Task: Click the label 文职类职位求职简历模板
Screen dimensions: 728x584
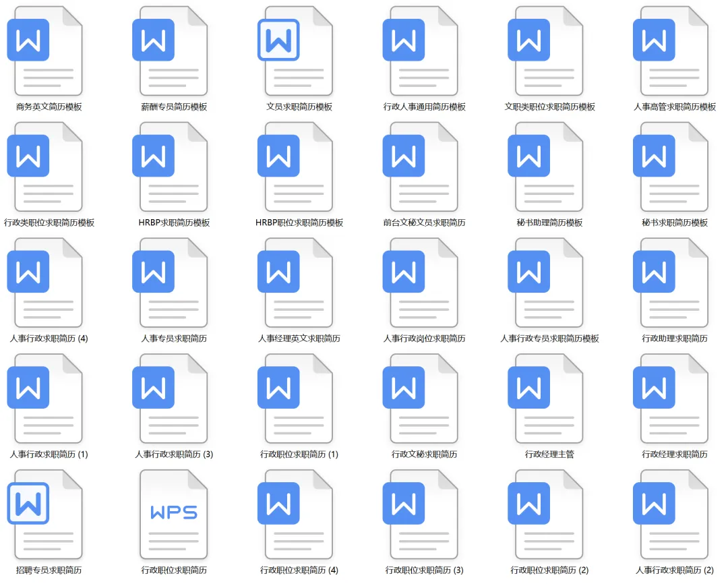Action: (x=550, y=107)
